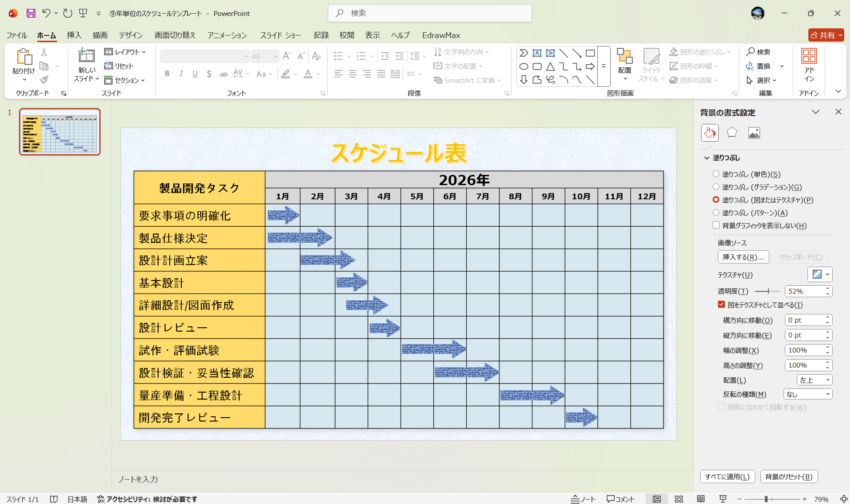Viewport: 850px width, 504px height.
Task: Collapse the 塗りつぶし section
Action: pos(706,158)
